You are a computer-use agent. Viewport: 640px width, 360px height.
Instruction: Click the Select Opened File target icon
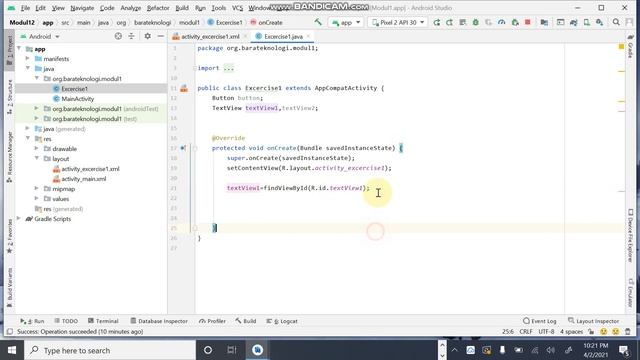pos(118,36)
